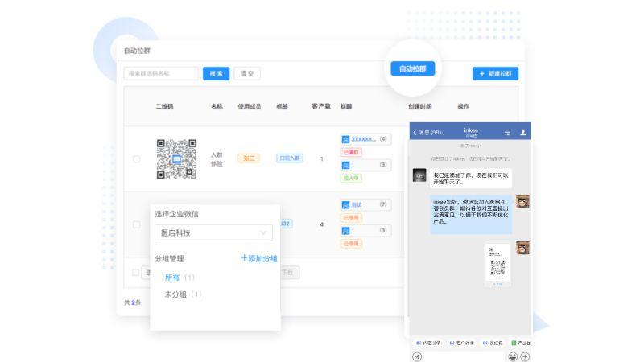644x362 pixels.
Task: Click the 添加分组 link
Action: click(259, 258)
